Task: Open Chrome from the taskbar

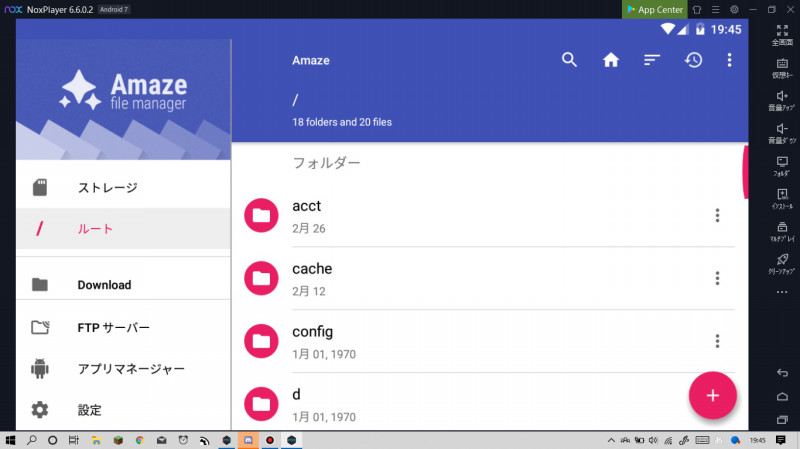Action: pos(139,440)
